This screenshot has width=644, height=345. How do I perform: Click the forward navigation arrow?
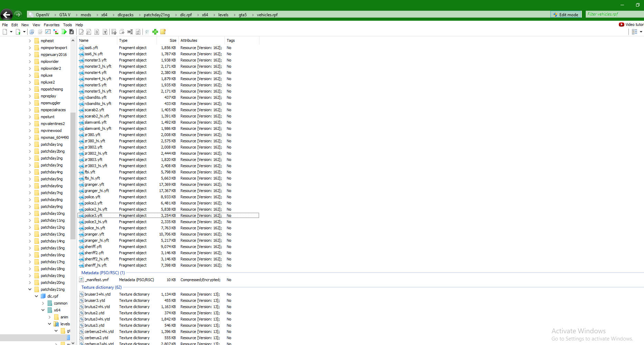pyautogui.click(x=18, y=15)
